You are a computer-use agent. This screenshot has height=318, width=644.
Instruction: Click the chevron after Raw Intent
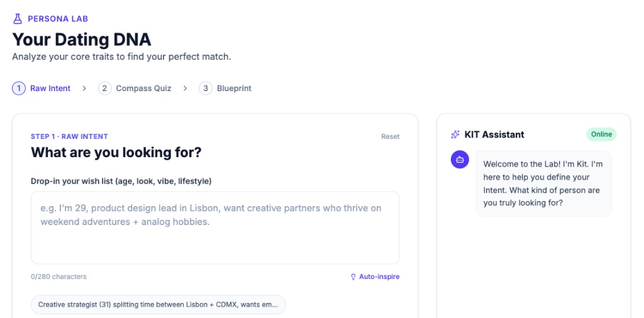click(84, 89)
